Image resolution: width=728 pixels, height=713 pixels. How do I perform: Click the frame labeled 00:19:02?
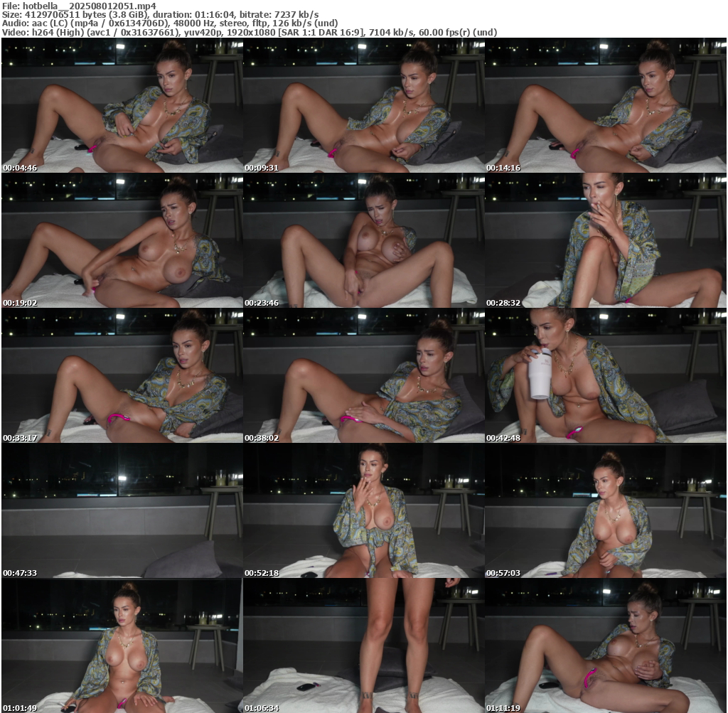pos(122,240)
